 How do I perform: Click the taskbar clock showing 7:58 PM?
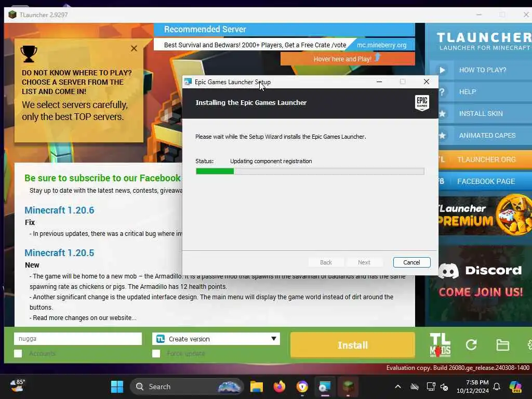pyautogui.click(x=473, y=387)
